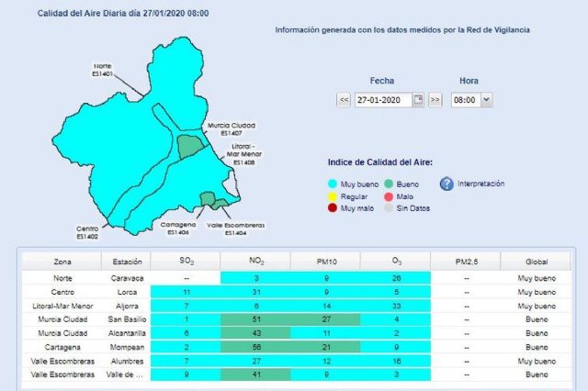The image size is (588, 391).
Task: Click the Regular yellow legend dot
Action: click(x=334, y=195)
